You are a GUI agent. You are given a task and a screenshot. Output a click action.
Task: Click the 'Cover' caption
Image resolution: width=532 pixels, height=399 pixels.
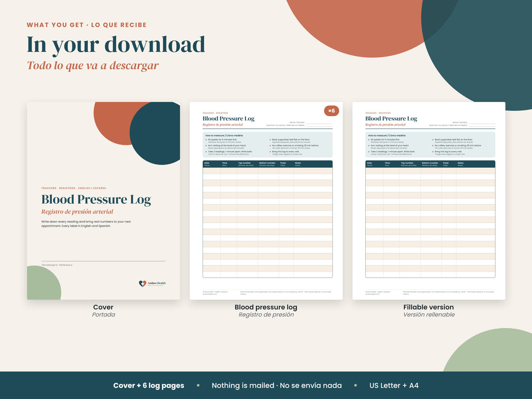[x=103, y=307]
